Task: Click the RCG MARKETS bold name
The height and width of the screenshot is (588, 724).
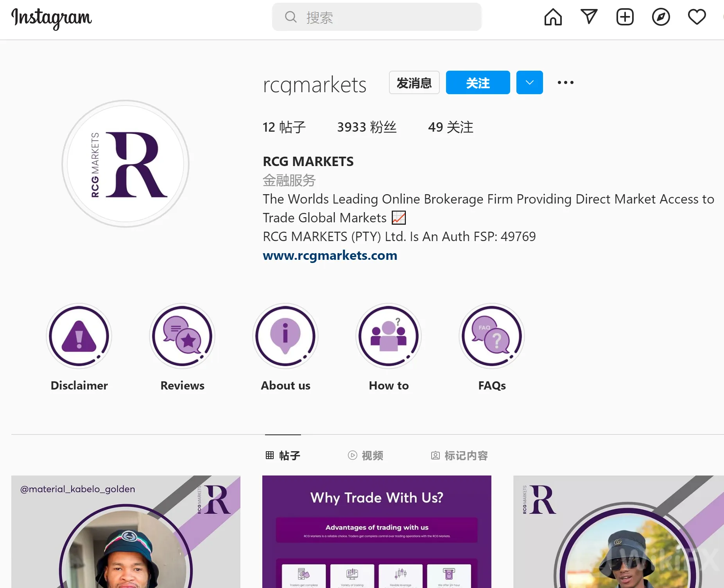Action: [308, 161]
